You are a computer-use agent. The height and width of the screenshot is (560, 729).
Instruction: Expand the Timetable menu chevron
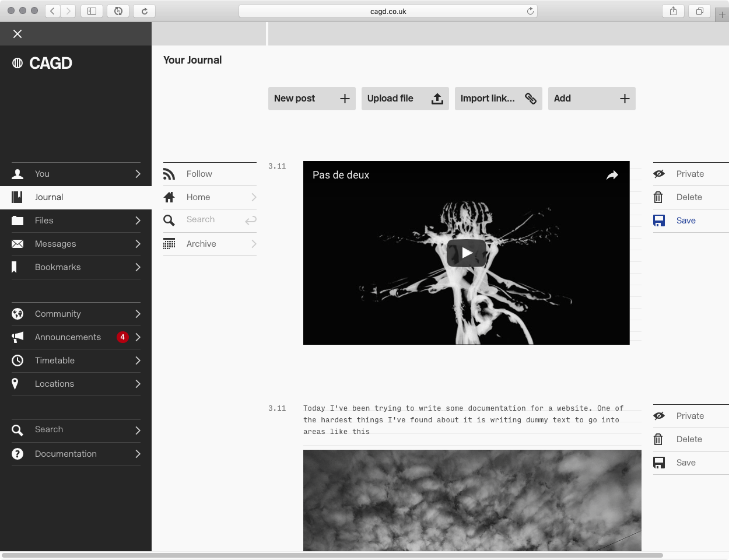[x=138, y=360]
